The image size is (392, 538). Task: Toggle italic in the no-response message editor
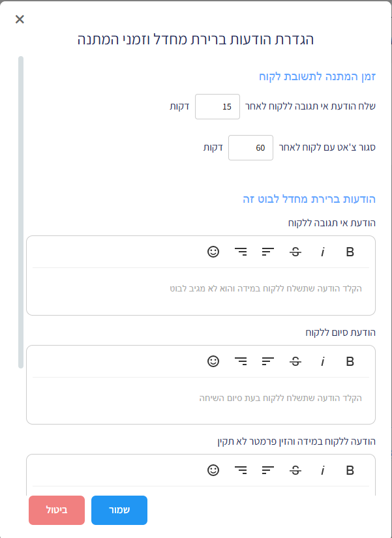pos(322,252)
